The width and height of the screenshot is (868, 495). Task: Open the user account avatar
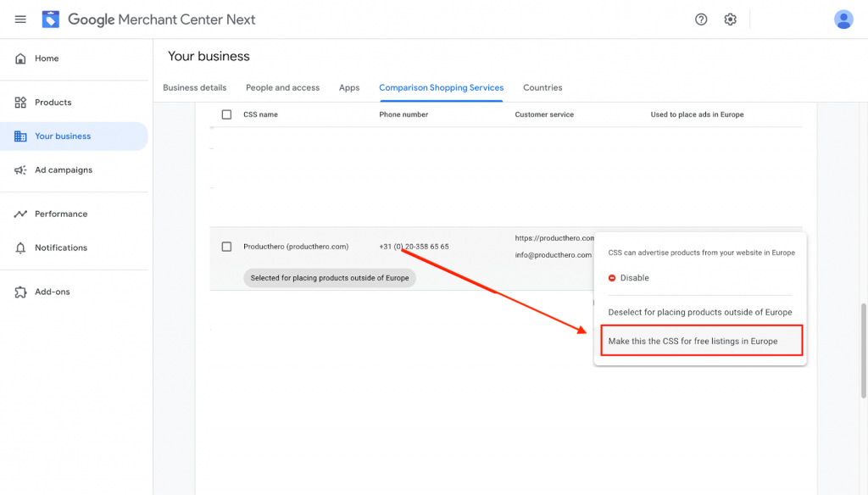click(x=843, y=19)
